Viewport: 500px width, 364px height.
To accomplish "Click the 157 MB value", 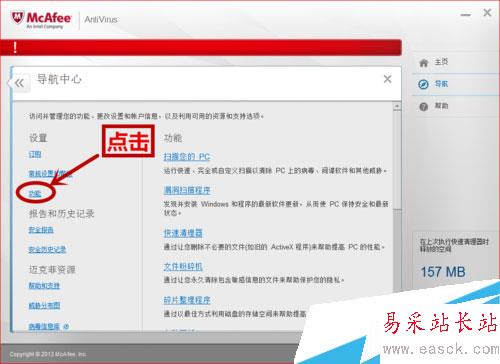I will [x=443, y=272].
